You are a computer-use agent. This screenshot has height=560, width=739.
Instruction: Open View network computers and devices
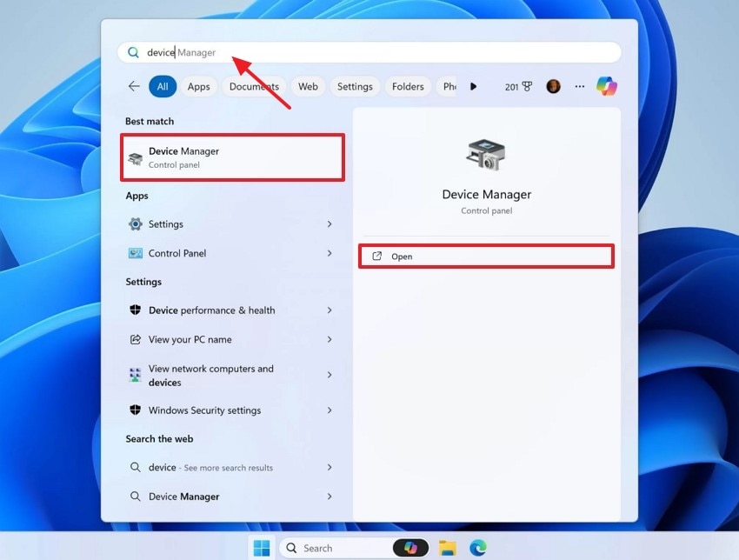tap(232, 376)
